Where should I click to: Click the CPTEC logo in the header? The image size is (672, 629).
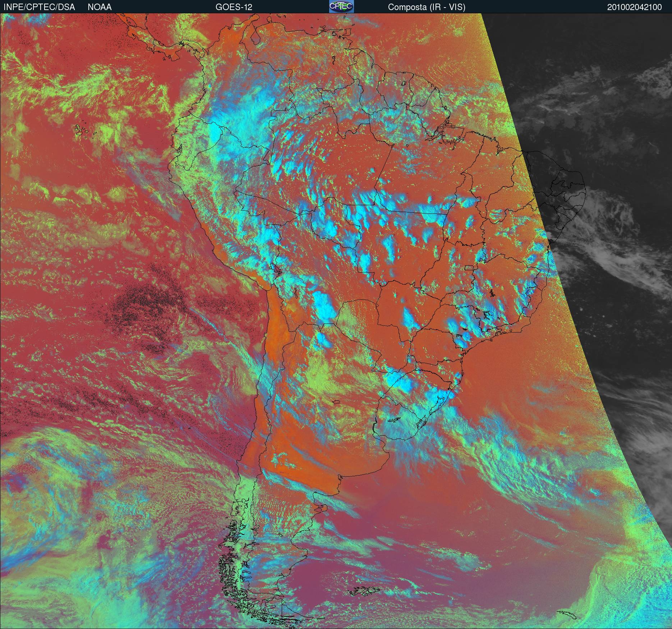341,6
